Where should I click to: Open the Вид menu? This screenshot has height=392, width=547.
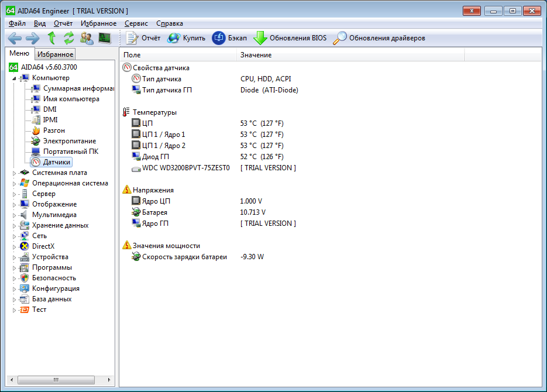coord(40,23)
